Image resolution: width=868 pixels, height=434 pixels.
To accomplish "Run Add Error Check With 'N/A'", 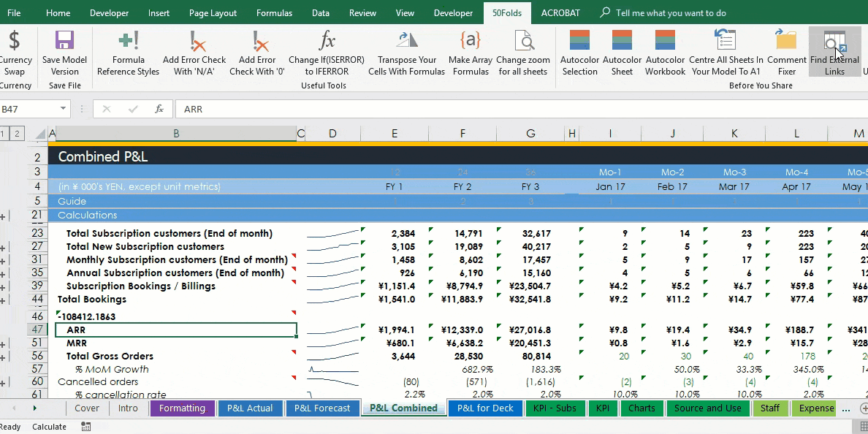I will (194, 53).
